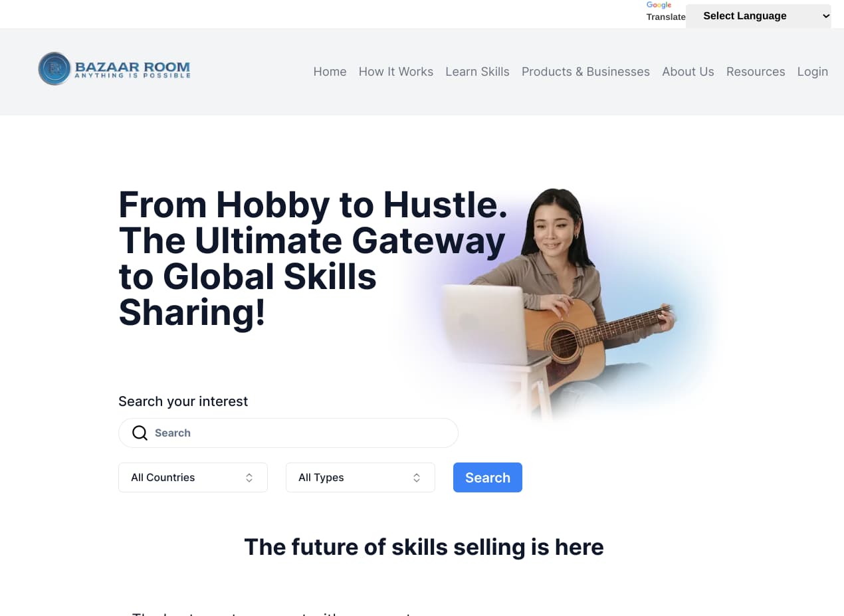Open the Select Language dropdown
Image resolution: width=844 pixels, height=616 pixels.
[758, 16]
